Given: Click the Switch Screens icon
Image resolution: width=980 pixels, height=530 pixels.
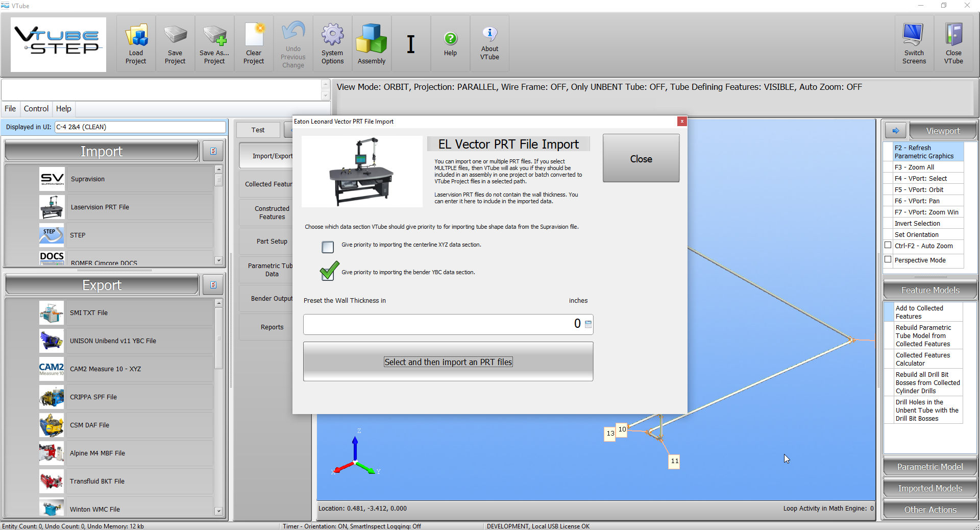Looking at the screenshot, I should (914, 36).
